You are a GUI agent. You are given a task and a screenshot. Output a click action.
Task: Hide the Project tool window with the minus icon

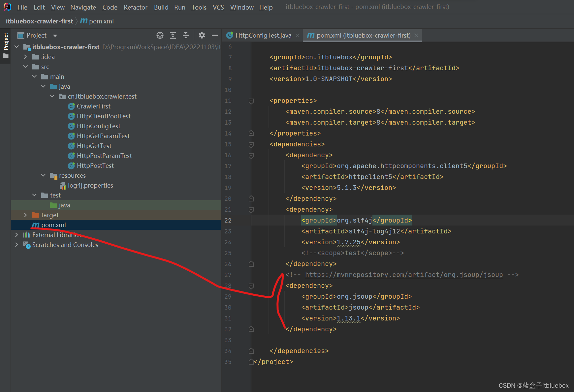coord(215,35)
